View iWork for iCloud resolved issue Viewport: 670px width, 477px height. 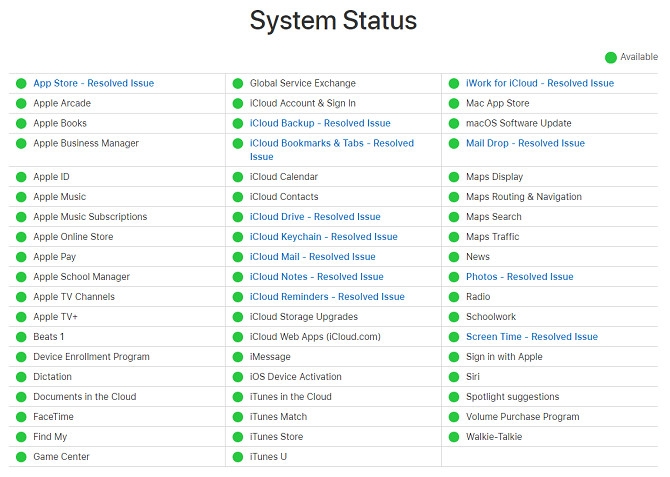pyautogui.click(x=540, y=84)
